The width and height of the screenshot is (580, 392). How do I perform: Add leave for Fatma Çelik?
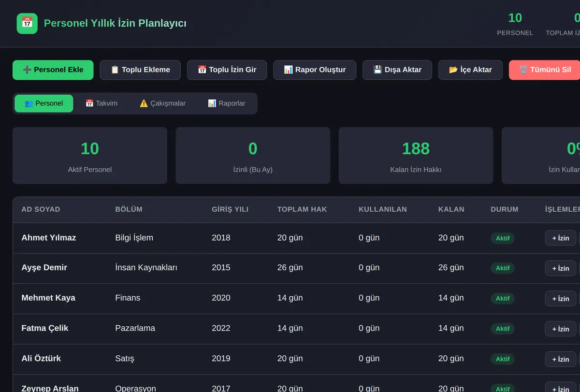(x=561, y=329)
